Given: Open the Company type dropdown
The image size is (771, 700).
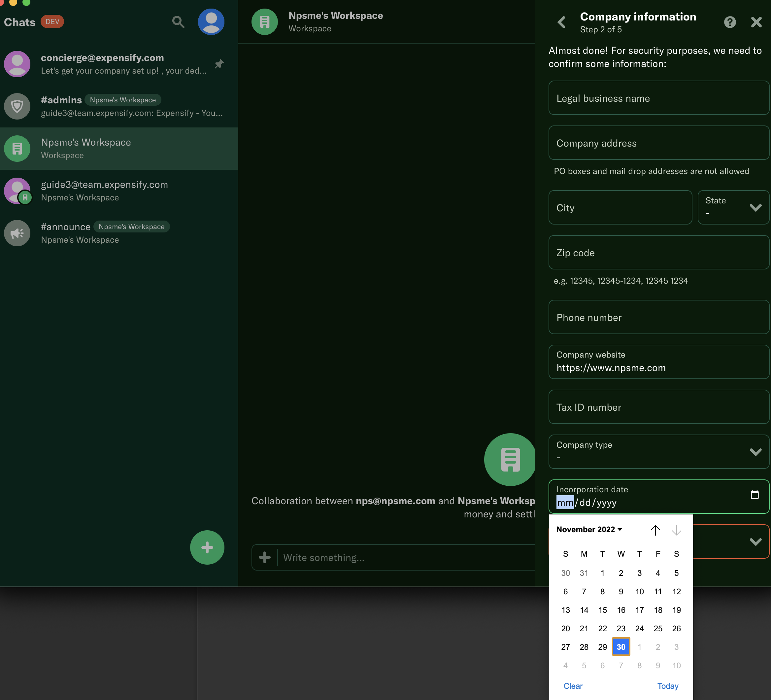Looking at the screenshot, I should tap(658, 451).
